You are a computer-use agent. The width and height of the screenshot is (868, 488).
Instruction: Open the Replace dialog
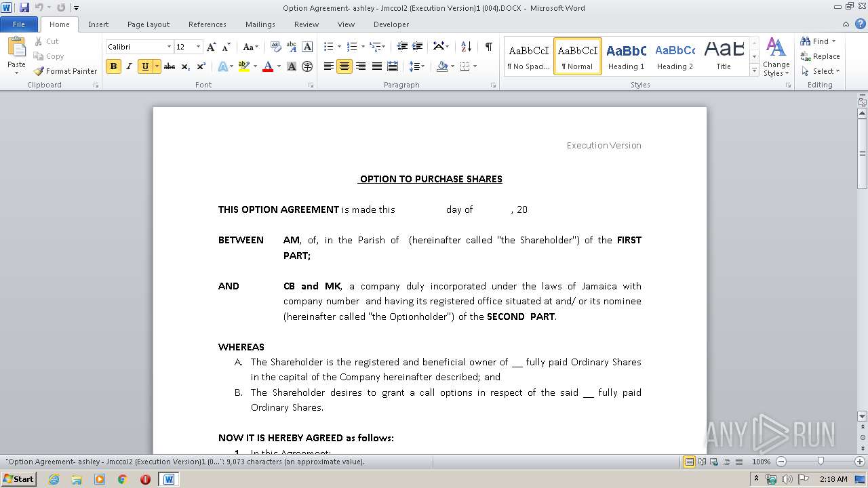(x=820, y=56)
